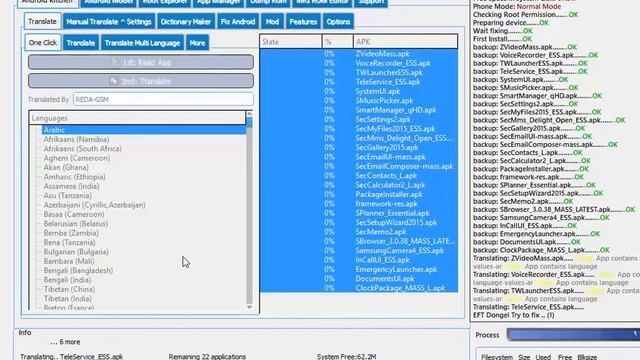Open the More sub-tab
The width and height of the screenshot is (640, 360).
(197, 43)
